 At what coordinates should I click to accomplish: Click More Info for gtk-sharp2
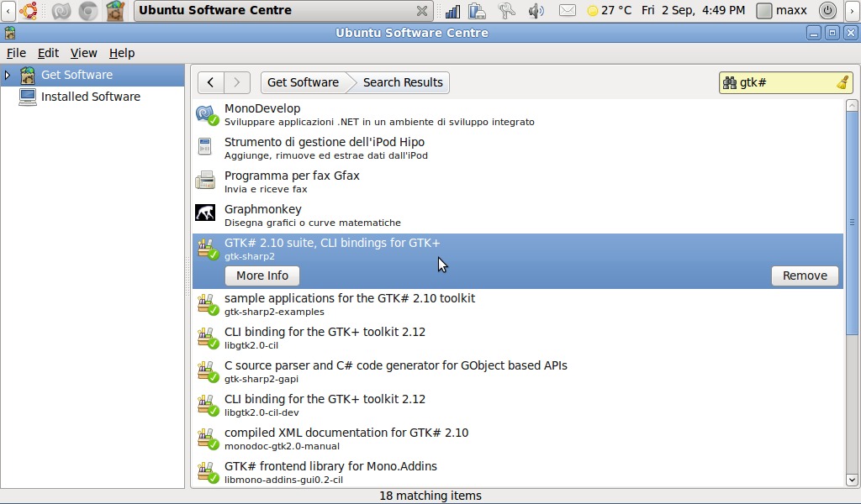(x=262, y=276)
